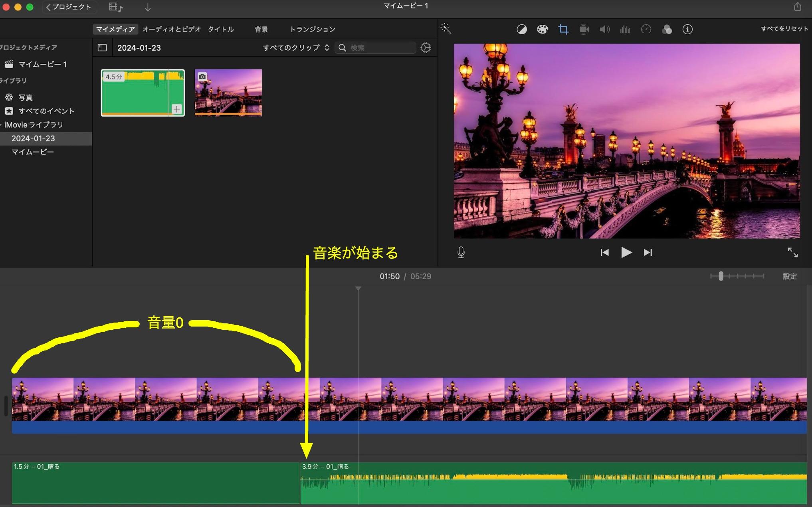The image size is (812, 507).
Task: Open the マイメディア tab
Action: click(x=115, y=29)
